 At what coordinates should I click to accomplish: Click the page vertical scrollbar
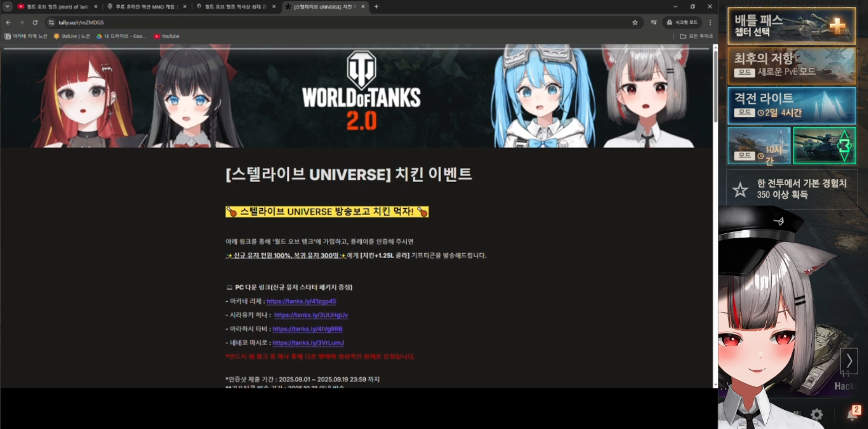pyautogui.click(x=715, y=86)
